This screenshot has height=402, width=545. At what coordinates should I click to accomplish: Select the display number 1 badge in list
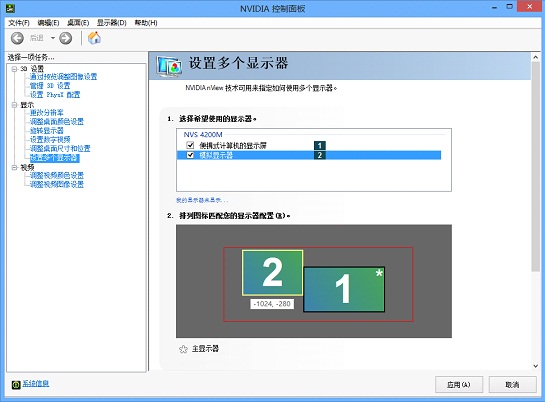tap(320, 145)
